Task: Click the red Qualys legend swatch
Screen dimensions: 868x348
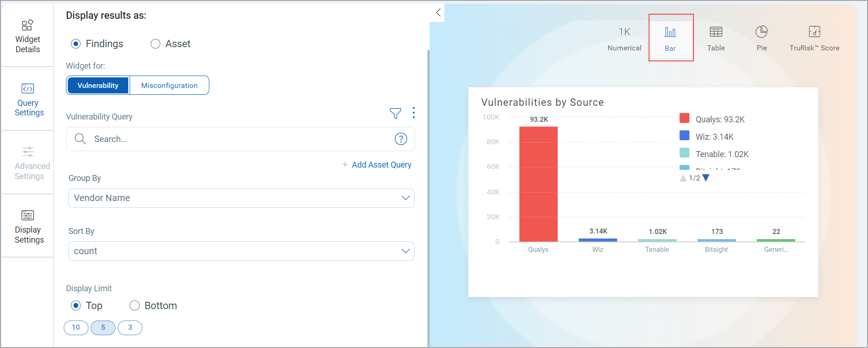Action: point(684,118)
